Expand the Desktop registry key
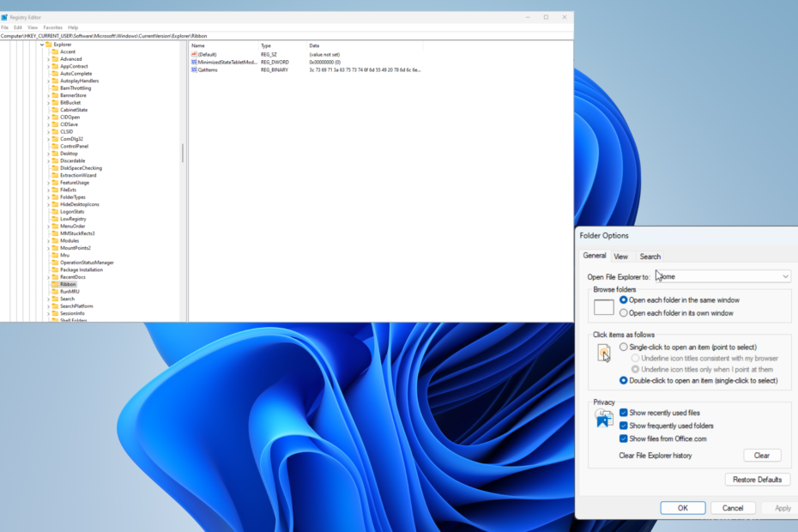This screenshot has width=798, height=532. tap(47, 153)
